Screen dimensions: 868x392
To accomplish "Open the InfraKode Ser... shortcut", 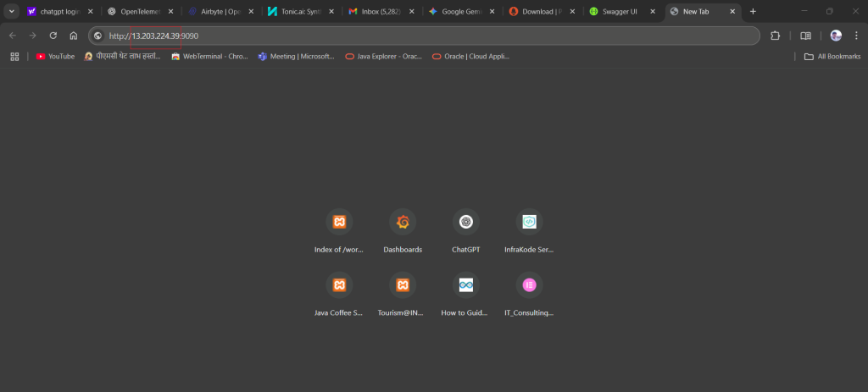I will (x=529, y=231).
